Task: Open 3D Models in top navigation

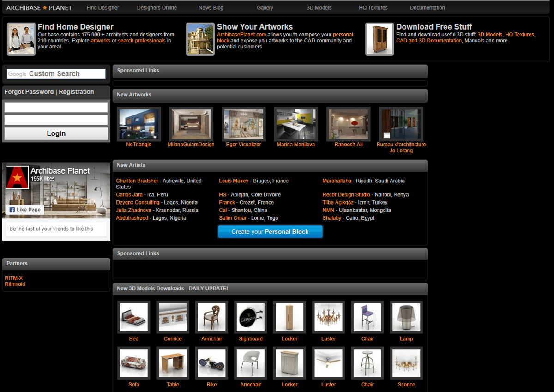Action: click(x=319, y=8)
